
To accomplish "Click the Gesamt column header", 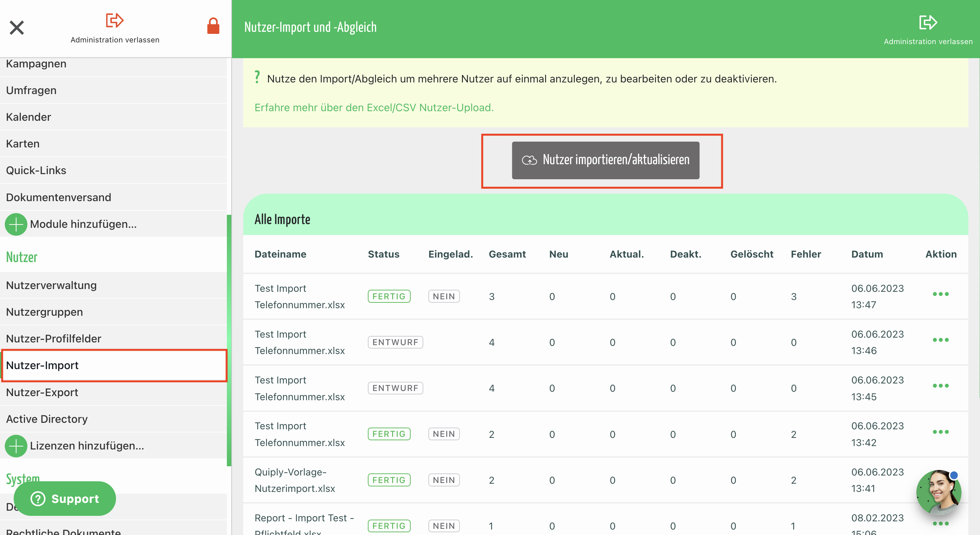I will [507, 254].
